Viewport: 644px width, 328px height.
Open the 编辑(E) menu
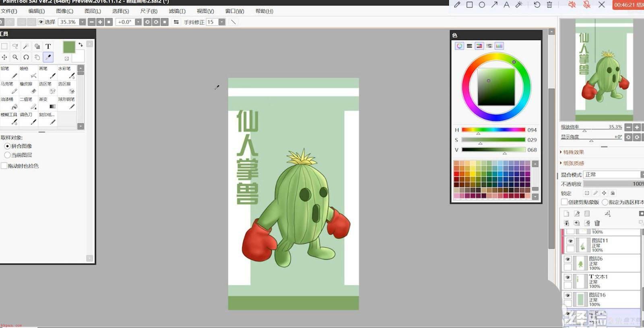click(x=37, y=11)
